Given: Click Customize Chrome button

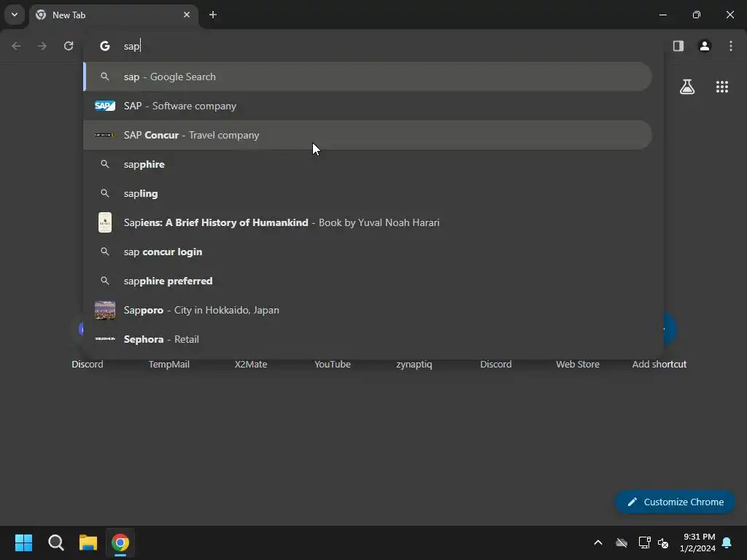Looking at the screenshot, I should click(675, 502).
